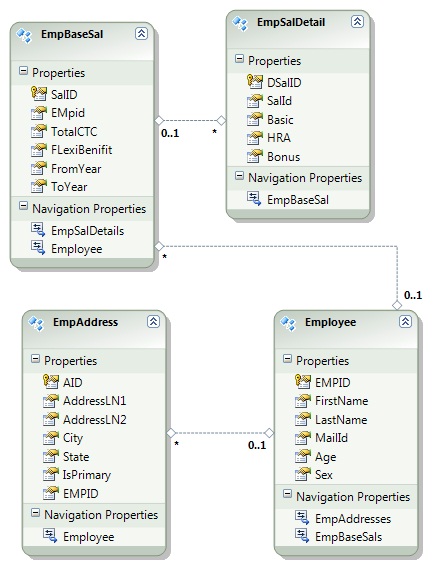Click the property icon next to Bonus
The image size is (434, 564).
click(x=255, y=156)
